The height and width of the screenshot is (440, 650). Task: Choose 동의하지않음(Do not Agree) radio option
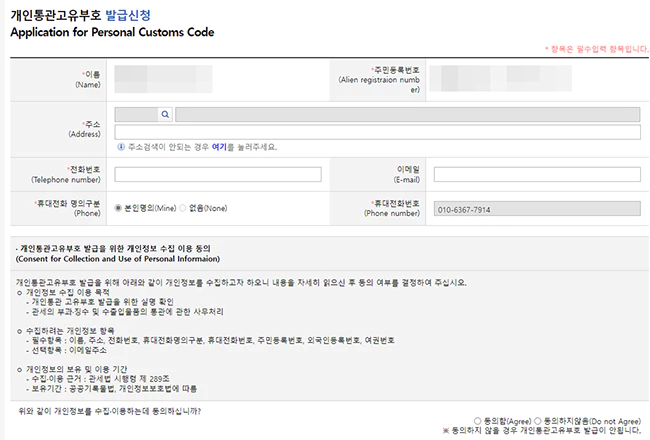(538, 421)
